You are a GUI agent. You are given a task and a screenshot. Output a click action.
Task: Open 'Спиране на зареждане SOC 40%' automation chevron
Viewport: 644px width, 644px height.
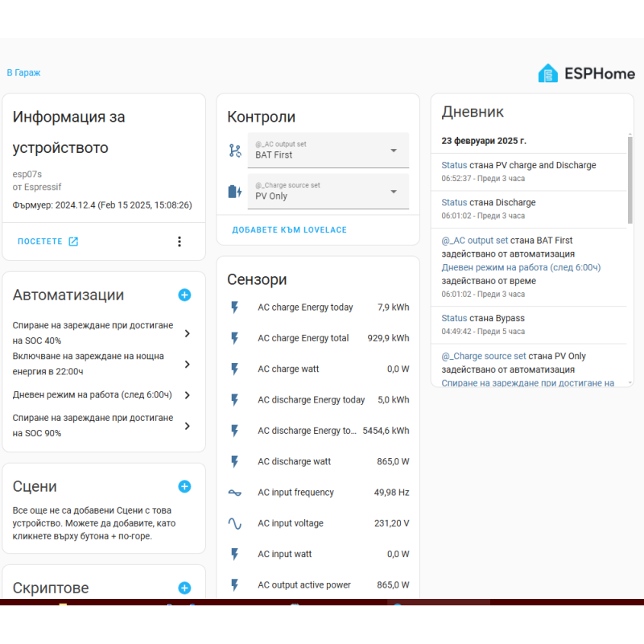(187, 333)
